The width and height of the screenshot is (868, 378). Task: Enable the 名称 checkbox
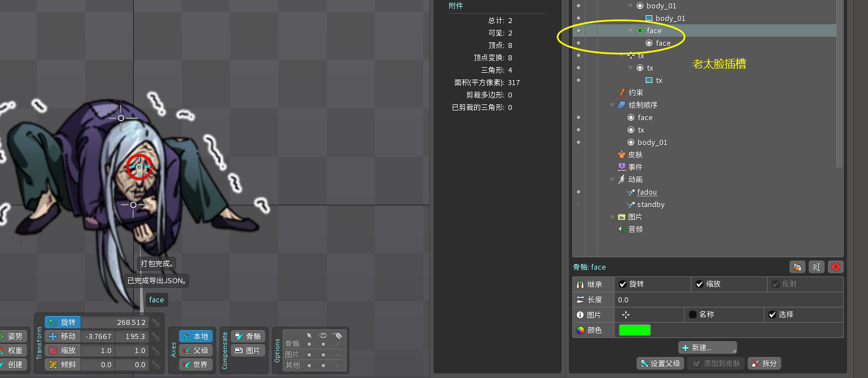pyautogui.click(x=692, y=315)
